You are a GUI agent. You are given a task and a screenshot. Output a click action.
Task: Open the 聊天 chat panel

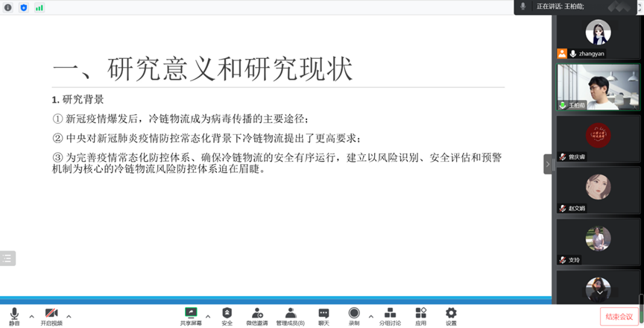(x=323, y=315)
